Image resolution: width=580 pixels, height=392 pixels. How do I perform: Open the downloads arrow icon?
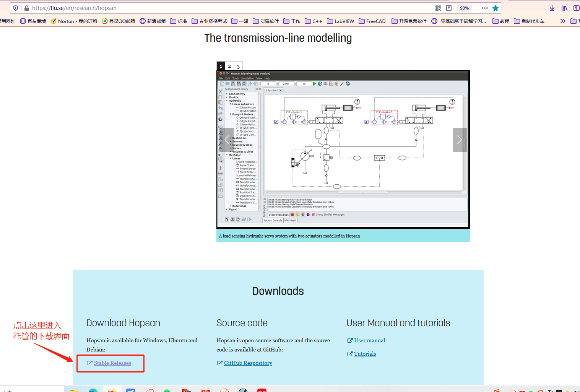point(552,8)
